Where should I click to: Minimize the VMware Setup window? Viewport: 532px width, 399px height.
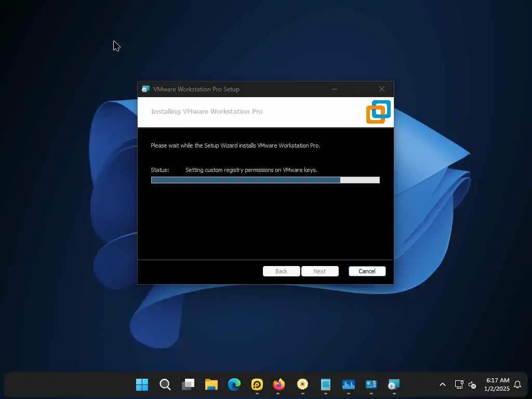pyautogui.click(x=335, y=89)
